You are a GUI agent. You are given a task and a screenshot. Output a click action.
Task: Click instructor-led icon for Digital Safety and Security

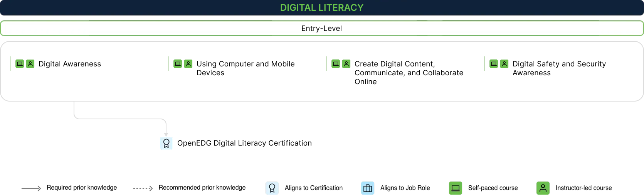pyautogui.click(x=504, y=64)
